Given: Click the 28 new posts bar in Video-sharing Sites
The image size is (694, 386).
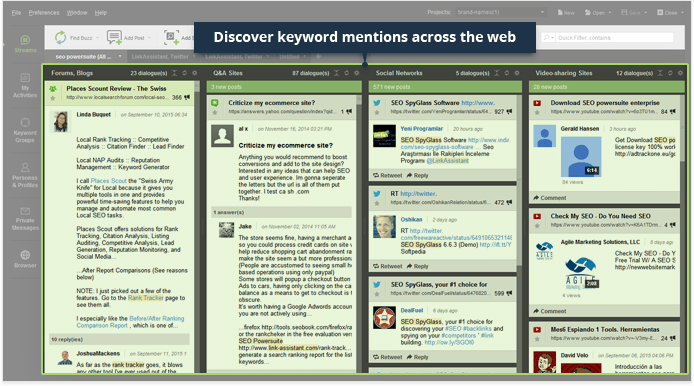Looking at the screenshot, I should [606, 87].
